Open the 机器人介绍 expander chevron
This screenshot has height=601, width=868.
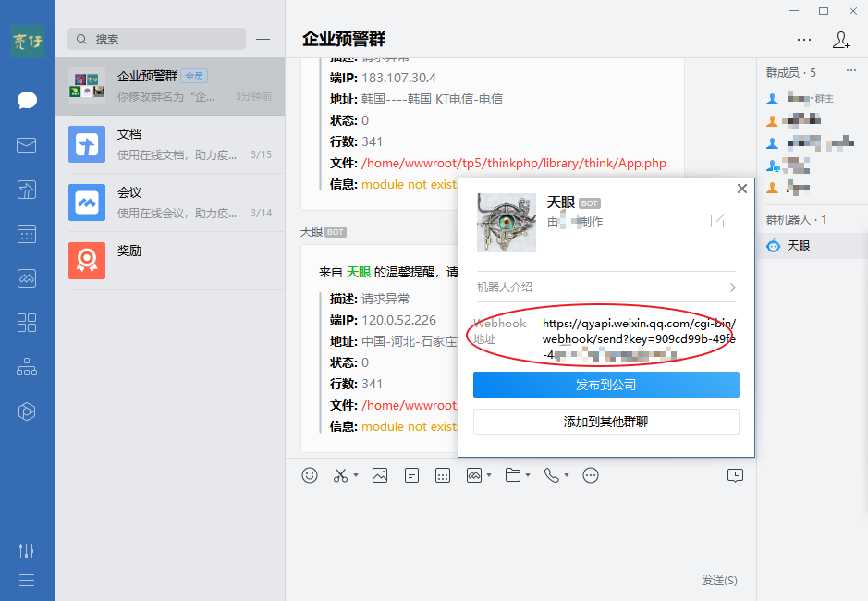(735, 287)
